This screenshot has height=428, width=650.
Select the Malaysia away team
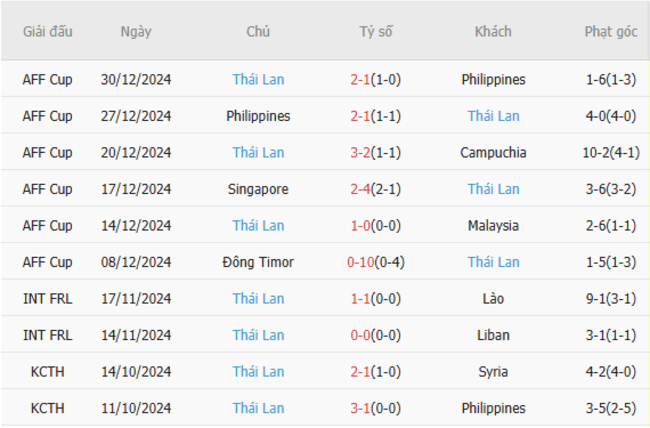(493, 226)
